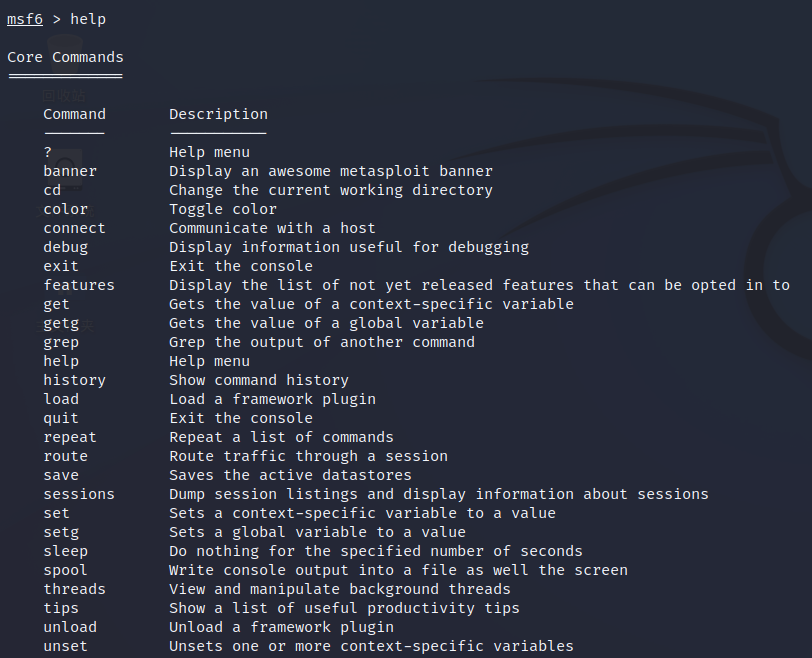Screen dimensions: 812x658
Task: Click 'help' in the Command column
Action: (61, 361)
